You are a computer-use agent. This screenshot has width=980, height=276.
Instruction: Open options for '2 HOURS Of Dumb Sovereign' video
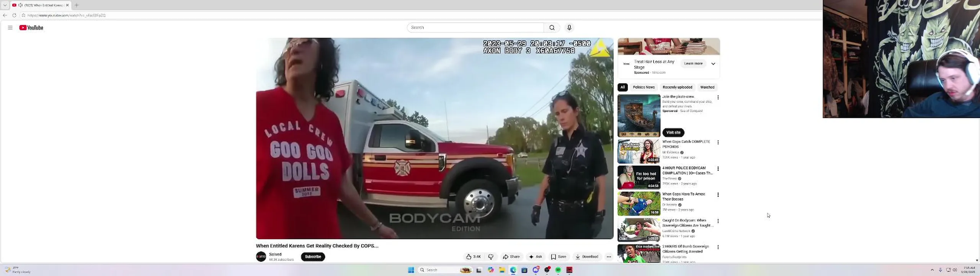tap(718, 247)
